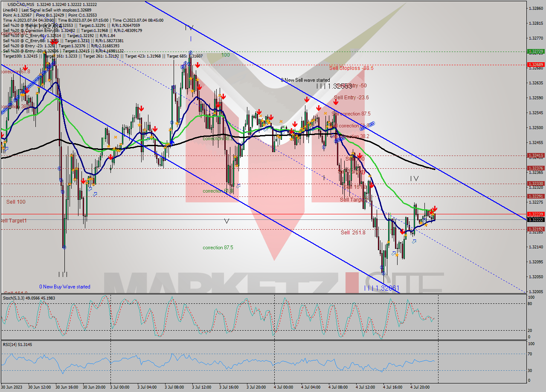The width and height of the screenshot is (546, 392).
Task: Click the 70 level on RSI scale
Action: click(530, 354)
